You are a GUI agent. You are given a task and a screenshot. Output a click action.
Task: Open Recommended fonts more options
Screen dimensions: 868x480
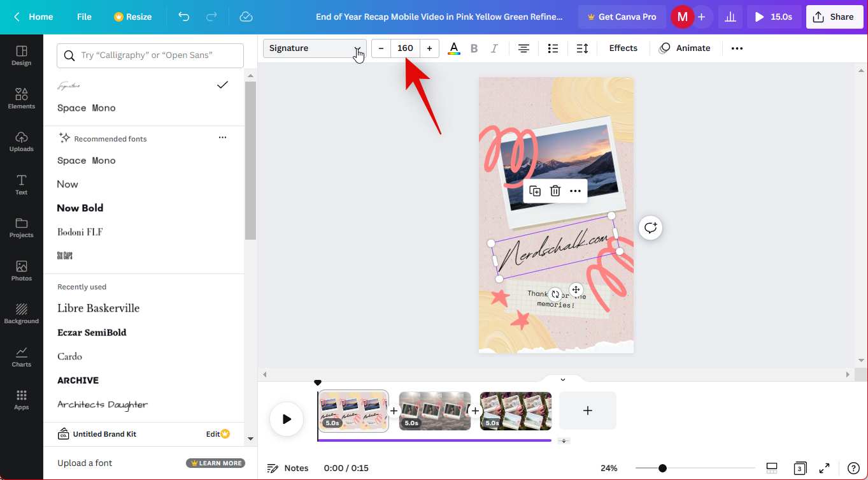[222, 138]
